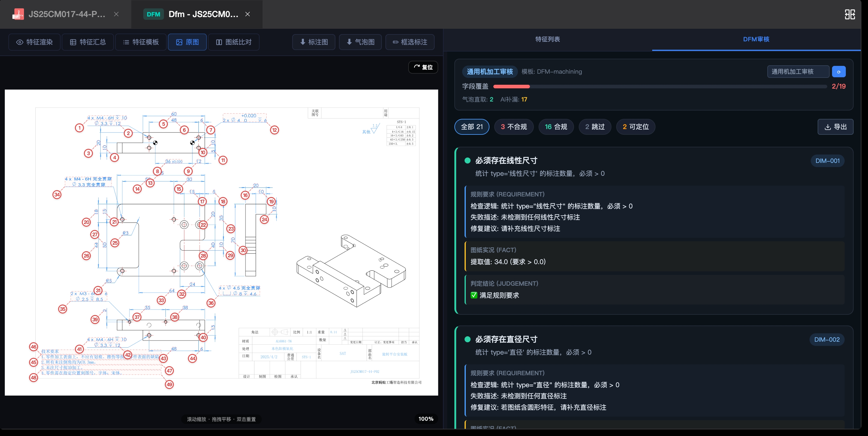Click balloon marker 44 on drawing
Image resolution: width=868 pixels, height=436 pixels.
click(192, 358)
